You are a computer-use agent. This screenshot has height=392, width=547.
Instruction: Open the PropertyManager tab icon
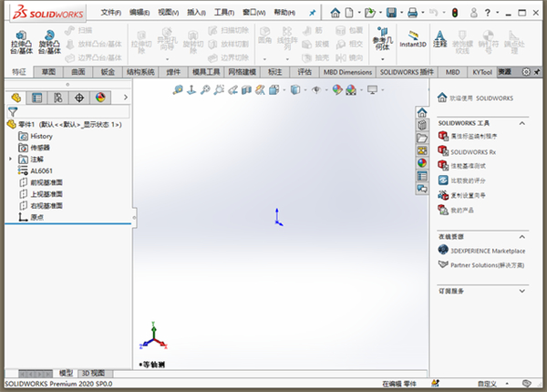(37, 97)
